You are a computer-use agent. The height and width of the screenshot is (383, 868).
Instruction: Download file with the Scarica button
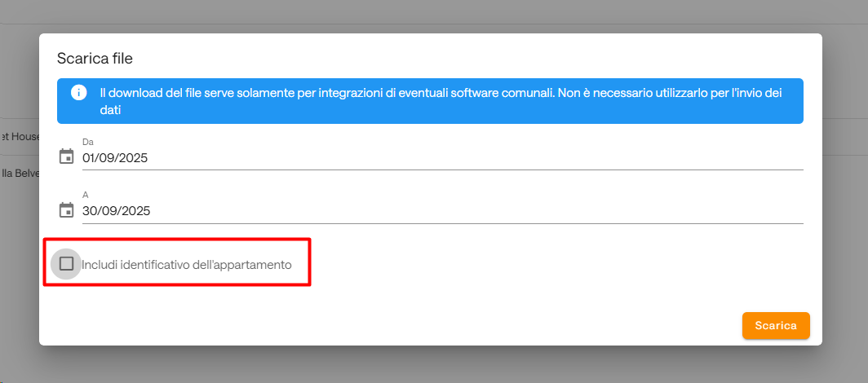(776, 325)
